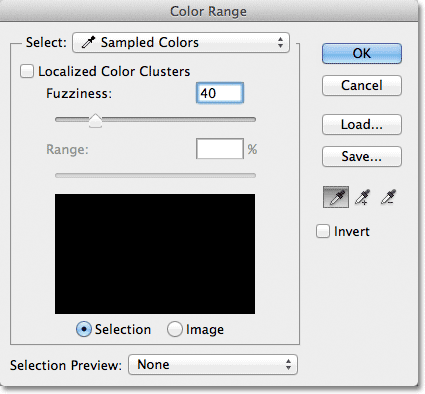Click the black selection preview thumbnail

pos(155,254)
